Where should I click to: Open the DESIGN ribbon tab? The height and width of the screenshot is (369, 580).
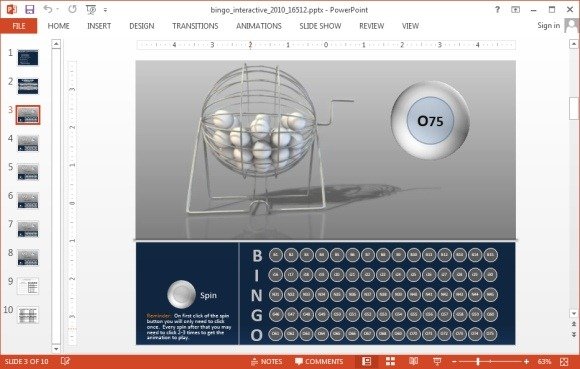pos(142,26)
